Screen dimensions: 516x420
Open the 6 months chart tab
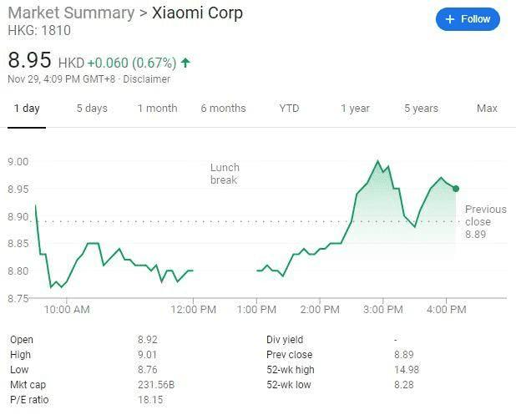[223, 109]
